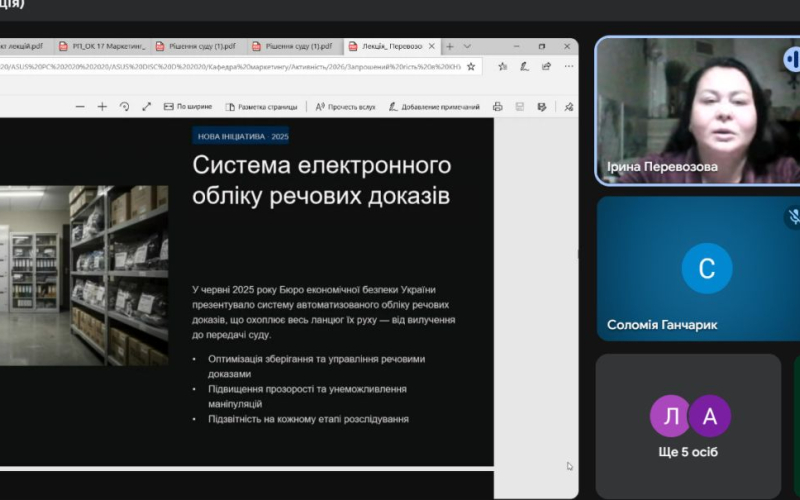The height and width of the screenshot is (500, 800).
Task: Click the grayed Save icon in PDF toolbar
Action: [x=519, y=107]
